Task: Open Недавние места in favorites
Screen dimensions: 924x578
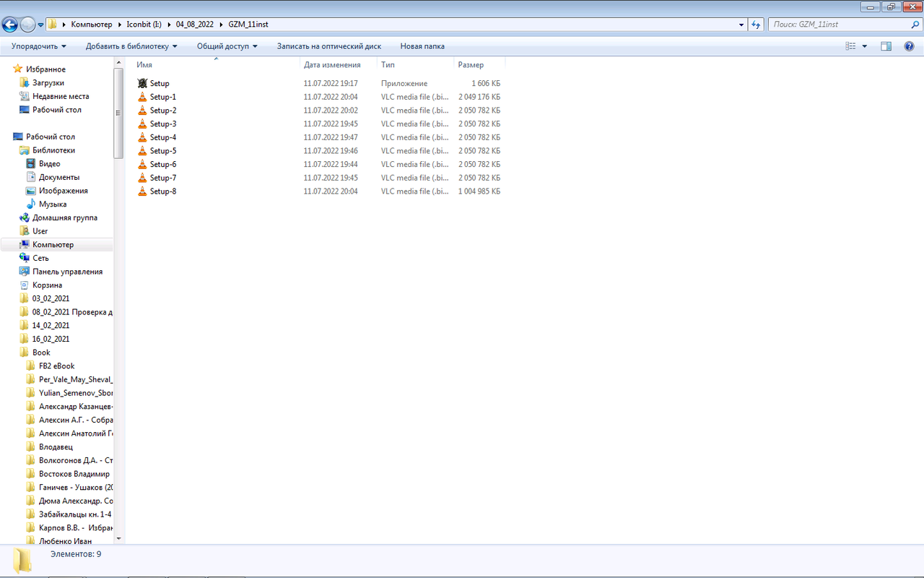Action: [x=61, y=96]
